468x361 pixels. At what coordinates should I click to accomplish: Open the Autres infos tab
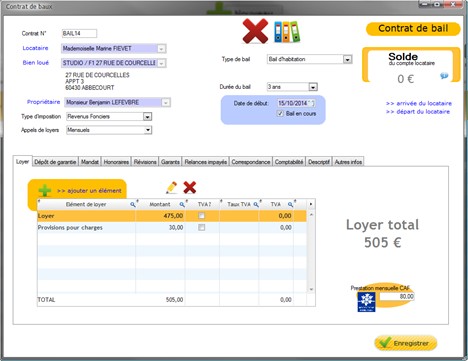tap(348, 162)
